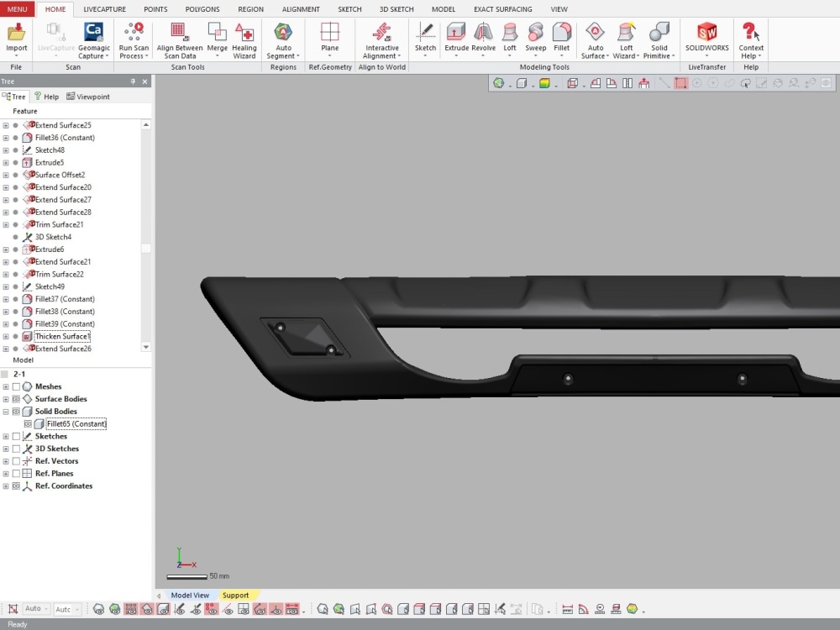Open the Geomagic Capture dropdown arrow

(x=107, y=55)
